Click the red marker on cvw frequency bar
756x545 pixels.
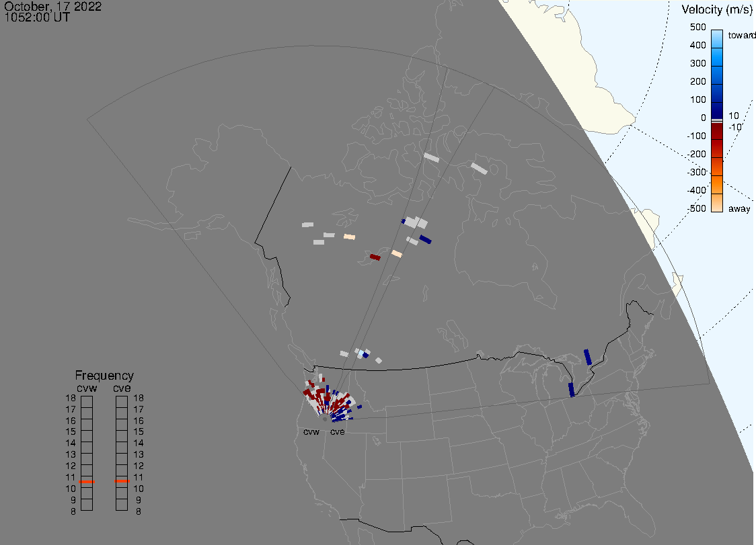87,482
